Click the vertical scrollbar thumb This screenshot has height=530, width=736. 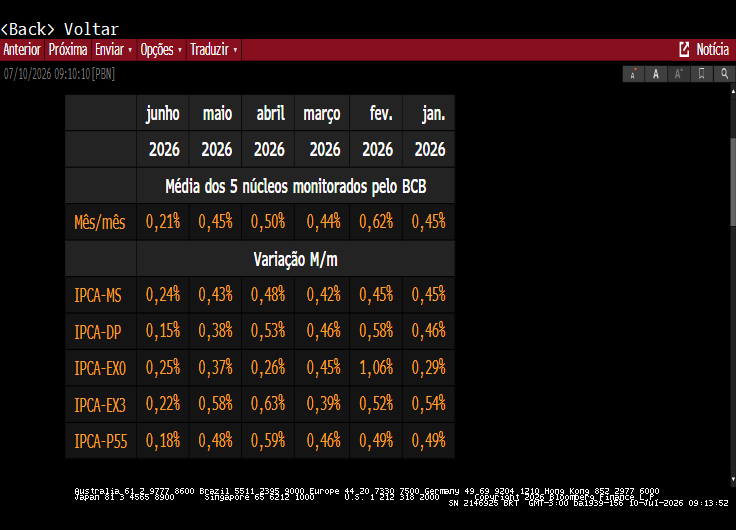[x=733, y=181]
